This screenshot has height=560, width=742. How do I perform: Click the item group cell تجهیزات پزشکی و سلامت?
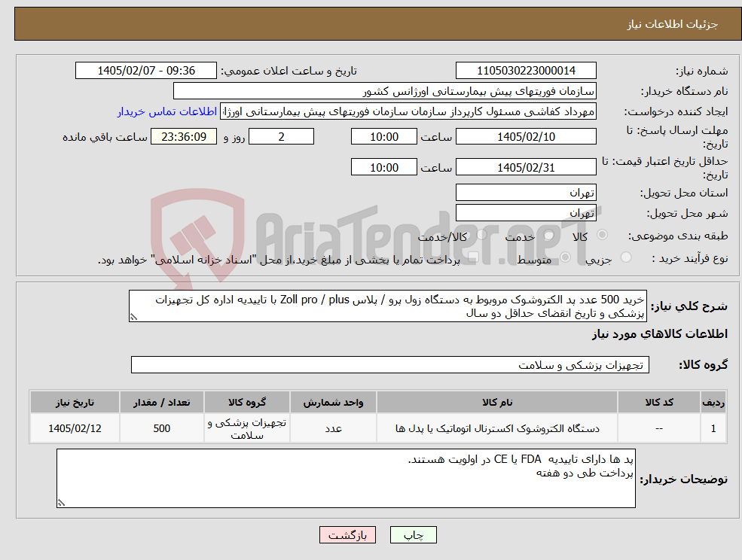(247, 428)
